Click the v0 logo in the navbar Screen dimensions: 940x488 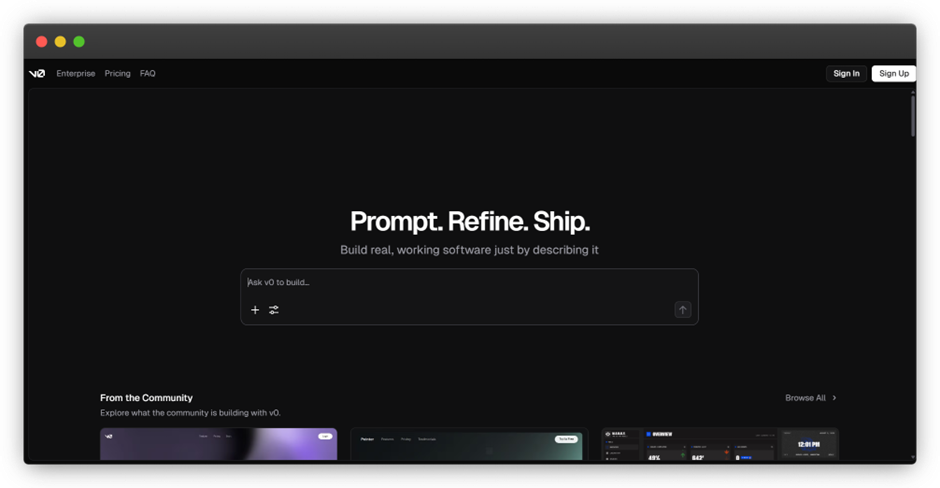point(37,73)
